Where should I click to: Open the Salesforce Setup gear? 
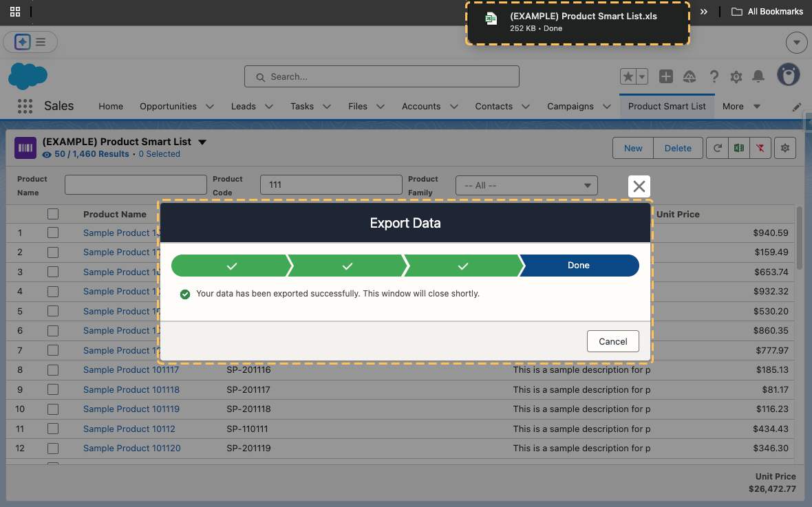point(736,76)
